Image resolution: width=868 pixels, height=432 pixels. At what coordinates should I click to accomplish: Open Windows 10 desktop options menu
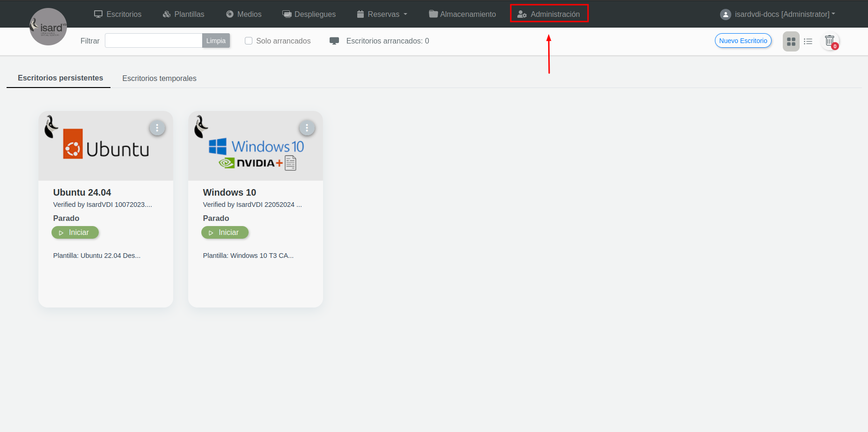pos(307,128)
